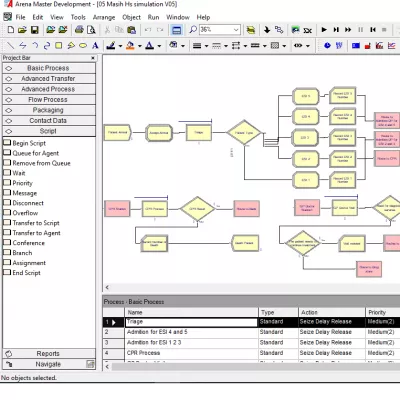Image resolution: width=400 pixels, height=400 pixels.
Task: Tick the Conference module checkbox
Action: pyautogui.click(x=7, y=243)
